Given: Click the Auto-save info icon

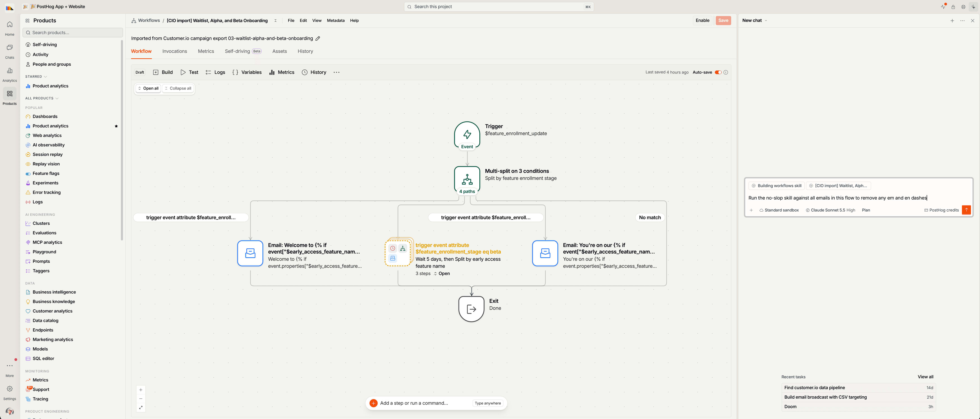Looking at the screenshot, I should 726,72.
